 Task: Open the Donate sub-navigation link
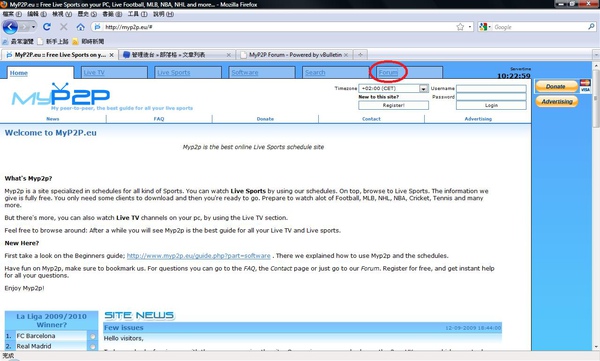click(x=265, y=119)
